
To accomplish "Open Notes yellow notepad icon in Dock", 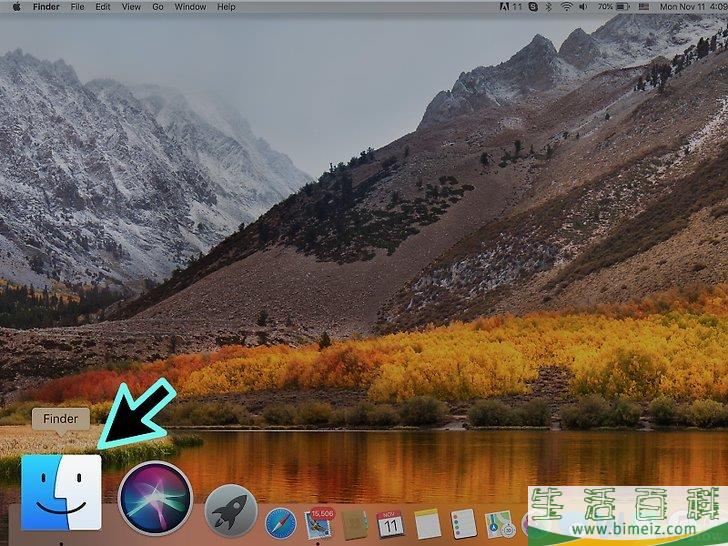I will (x=427, y=524).
